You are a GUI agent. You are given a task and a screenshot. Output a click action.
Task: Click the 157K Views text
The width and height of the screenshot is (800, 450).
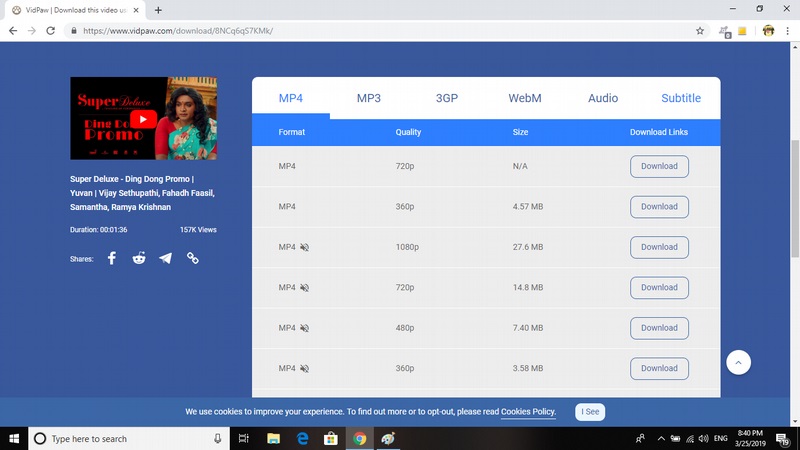[x=198, y=230]
